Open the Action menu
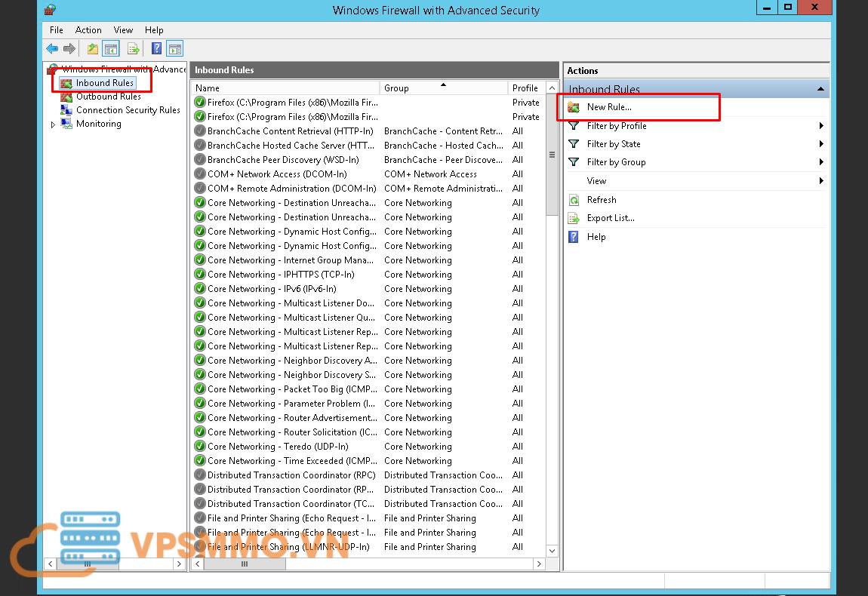Viewport: 868px width, 596px height. pos(88,30)
